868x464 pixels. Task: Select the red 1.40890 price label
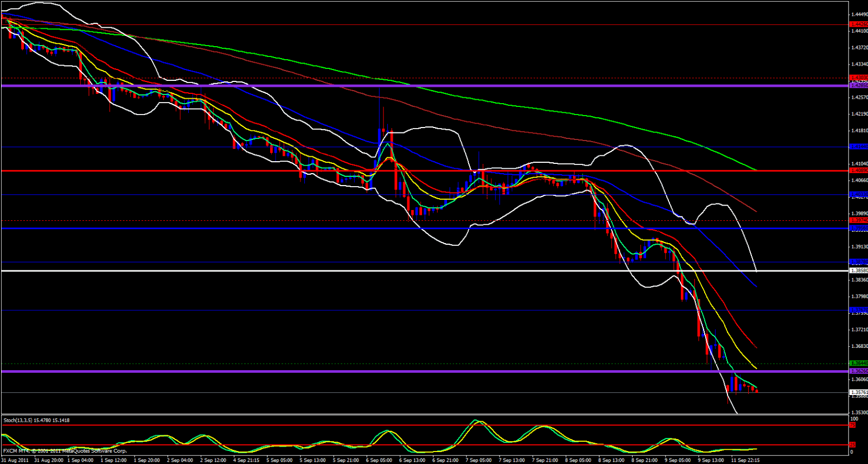858,170
